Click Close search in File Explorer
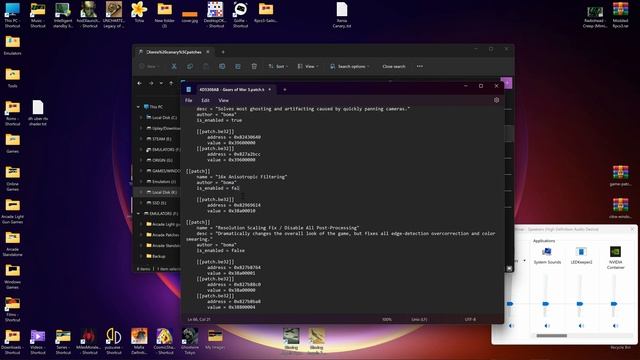Image resolution: width=640 pixels, height=360 pixels. (x=394, y=67)
